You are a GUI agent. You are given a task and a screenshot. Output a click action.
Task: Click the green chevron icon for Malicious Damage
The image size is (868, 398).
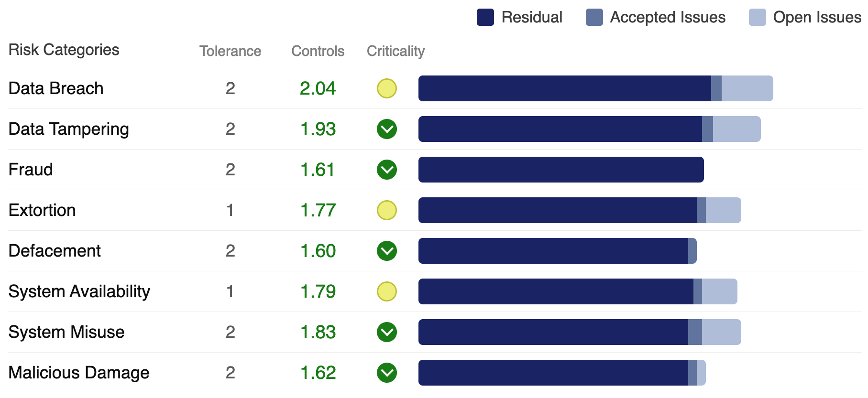[x=387, y=373]
